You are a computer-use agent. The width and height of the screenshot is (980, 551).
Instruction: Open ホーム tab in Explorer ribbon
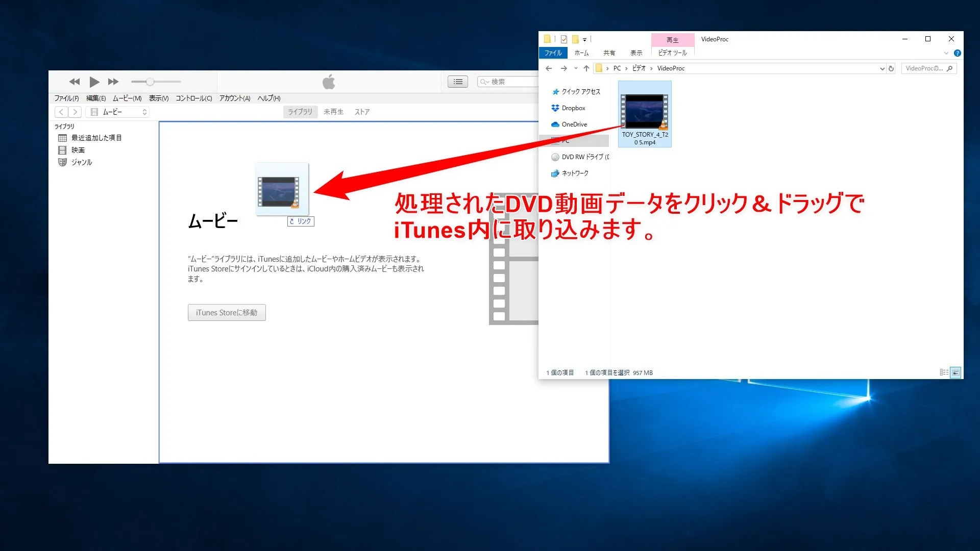tap(581, 53)
